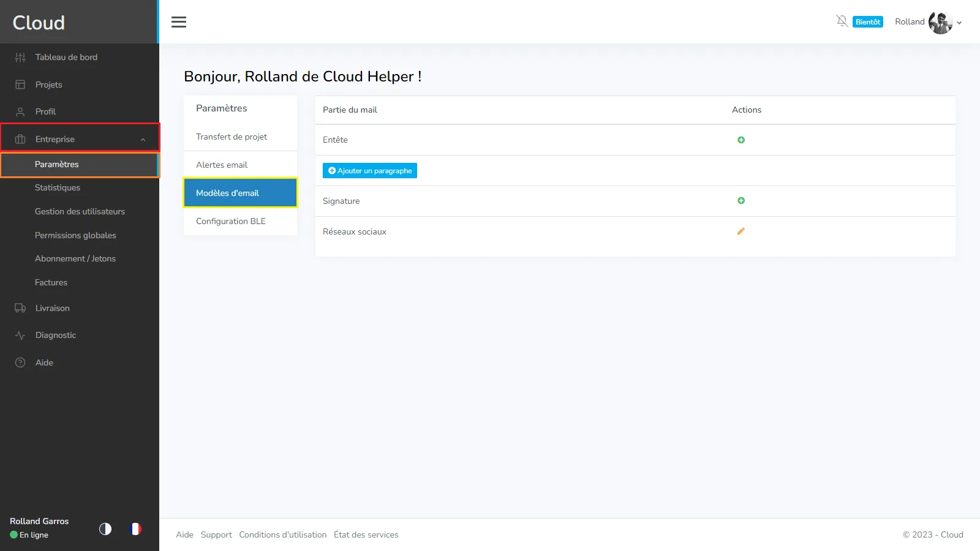This screenshot has width=980, height=551.
Task: Toggle dark/light contrast mode
Action: tap(105, 529)
